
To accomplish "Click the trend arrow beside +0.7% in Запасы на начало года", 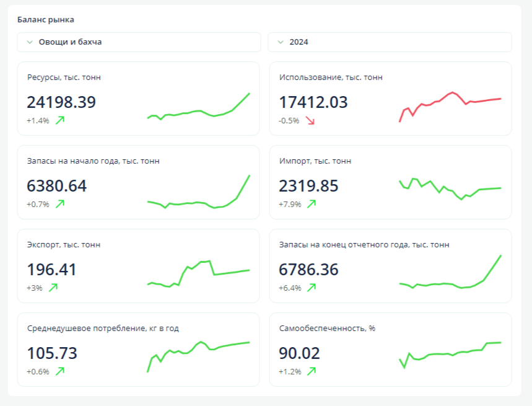I will 60,204.
